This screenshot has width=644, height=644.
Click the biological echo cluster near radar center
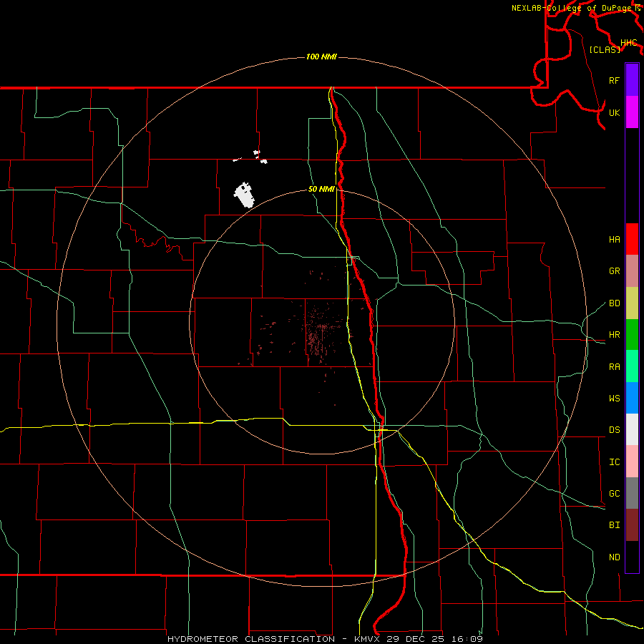(x=321, y=331)
